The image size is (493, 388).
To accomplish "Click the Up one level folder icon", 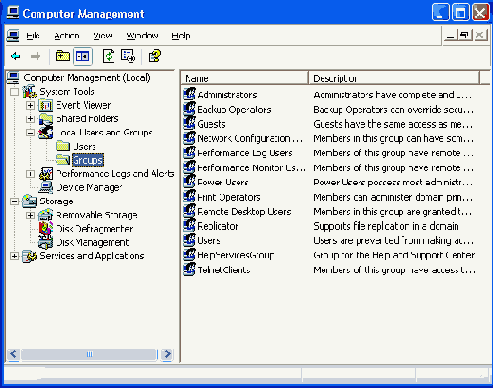I will 63,56.
